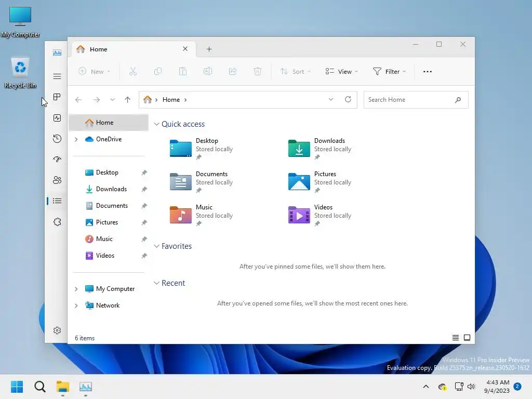Select Home in navigation pane

coord(109,123)
